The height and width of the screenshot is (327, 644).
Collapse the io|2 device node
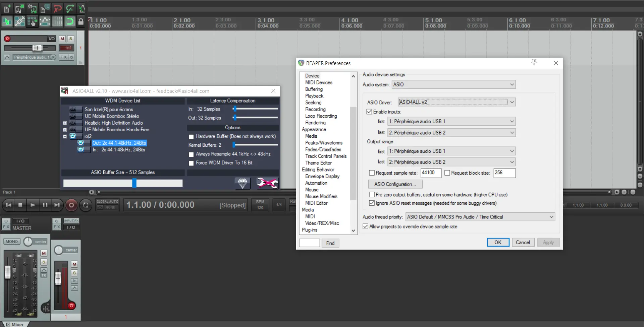65,136
